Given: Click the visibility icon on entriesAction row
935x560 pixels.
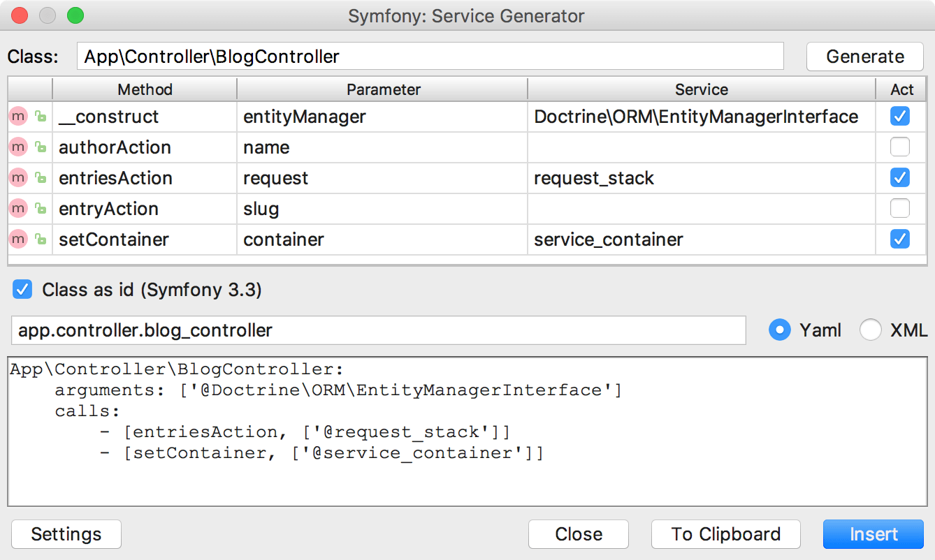Looking at the screenshot, I should [x=39, y=177].
